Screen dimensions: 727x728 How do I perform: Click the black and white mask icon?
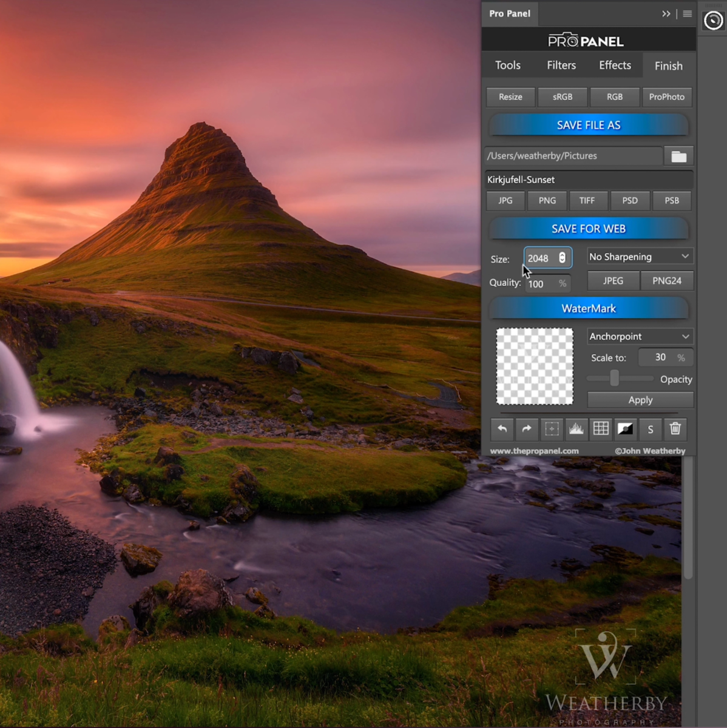point(625,429)
